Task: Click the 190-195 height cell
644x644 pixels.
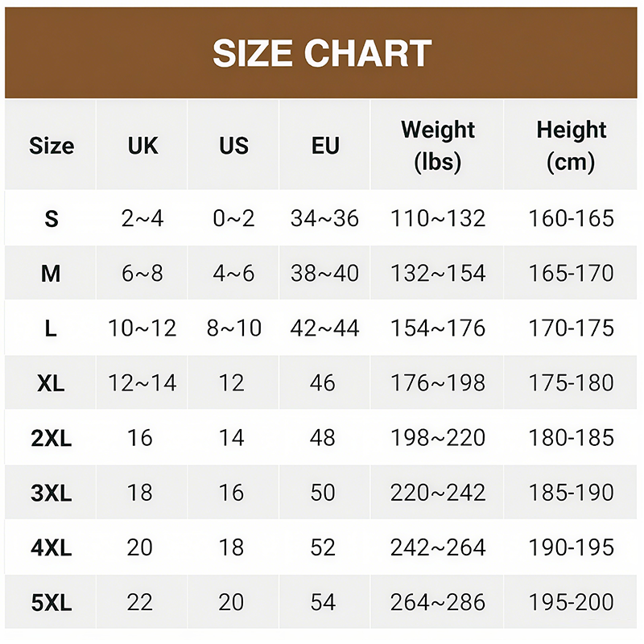Action: [x=571, y=547]
